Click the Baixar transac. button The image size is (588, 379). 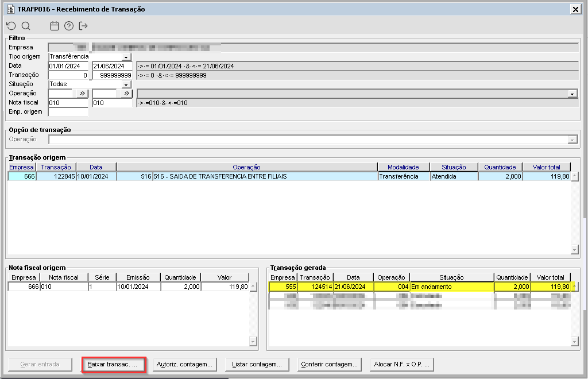click(x=114, y=365)
